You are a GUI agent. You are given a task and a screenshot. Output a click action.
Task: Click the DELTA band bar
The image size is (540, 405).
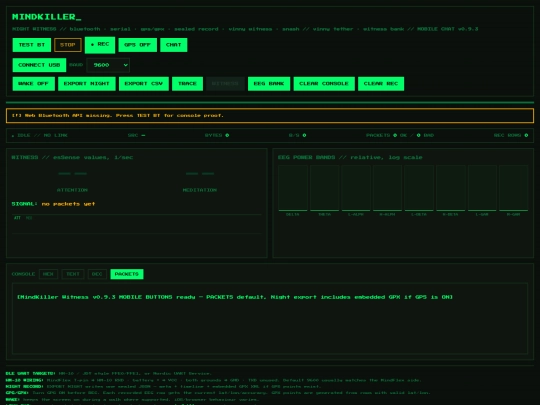coord(293,188)
